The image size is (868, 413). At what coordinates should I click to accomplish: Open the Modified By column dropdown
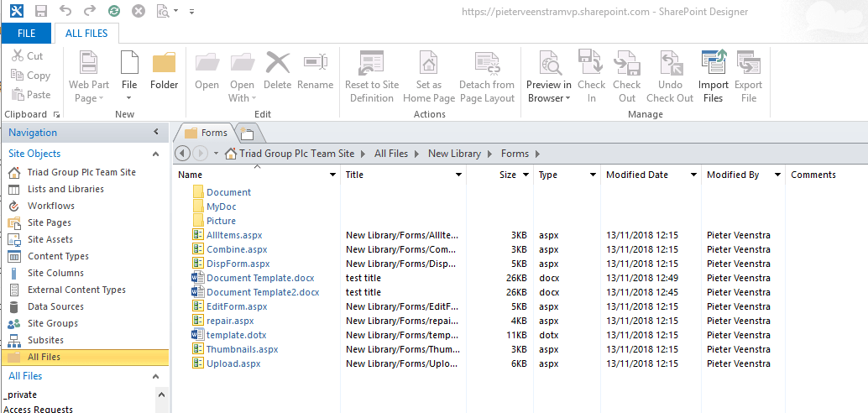(777, 175)
